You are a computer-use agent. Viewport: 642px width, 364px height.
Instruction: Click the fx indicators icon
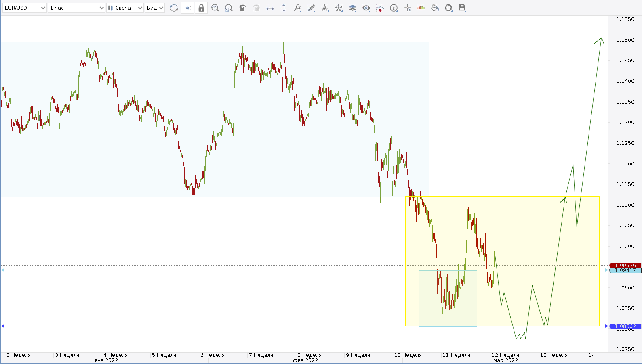(x=298, y=8)
